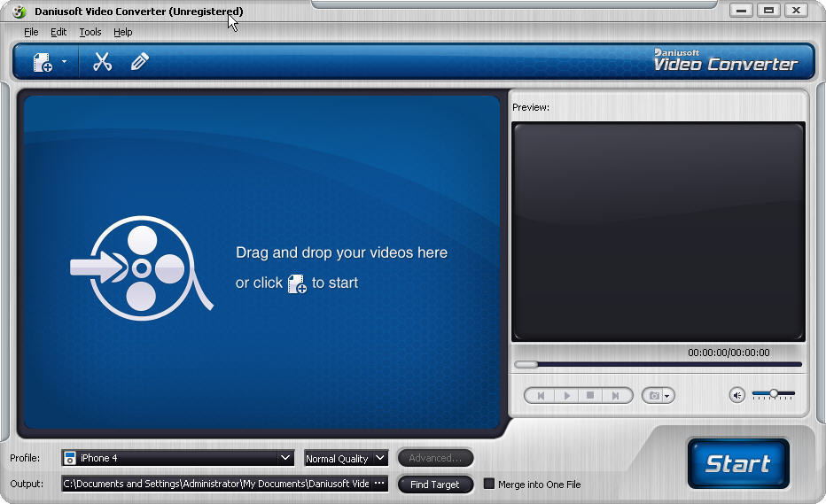Screen dimensions: 826x504
Task: Maximize the Daniusoft window
Action: click(x=768, y=10)
